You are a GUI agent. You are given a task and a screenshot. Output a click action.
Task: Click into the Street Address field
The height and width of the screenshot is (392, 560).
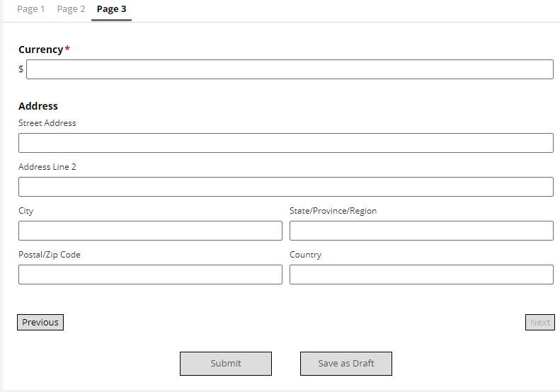coord(286,143)
